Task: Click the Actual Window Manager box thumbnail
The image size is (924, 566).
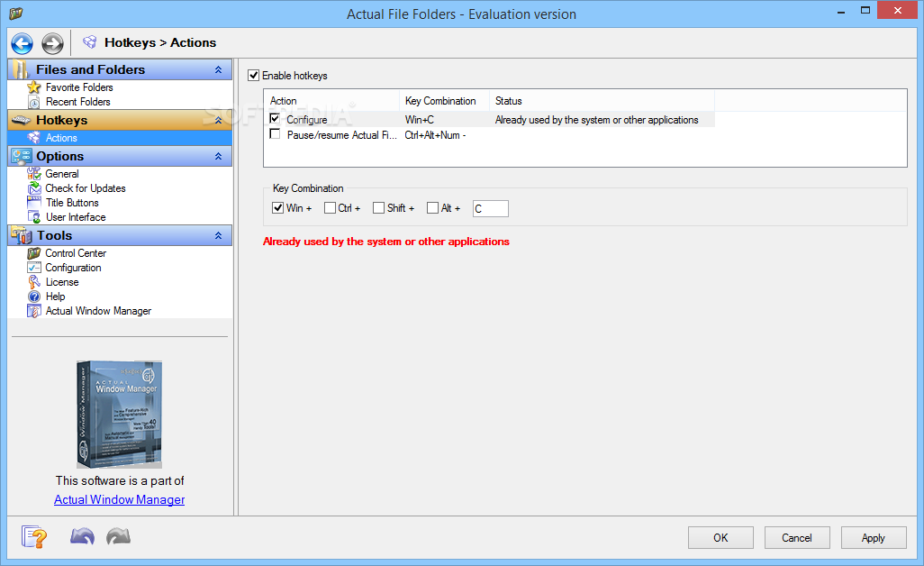Action: click(119, 415)
